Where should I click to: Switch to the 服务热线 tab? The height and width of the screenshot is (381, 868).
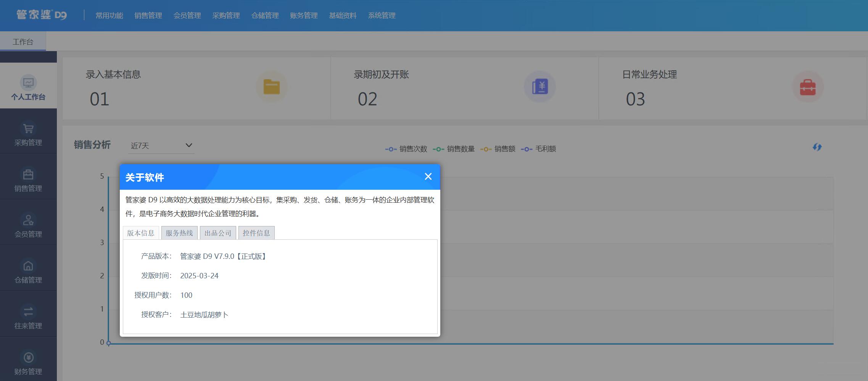(x=179, y=233)
